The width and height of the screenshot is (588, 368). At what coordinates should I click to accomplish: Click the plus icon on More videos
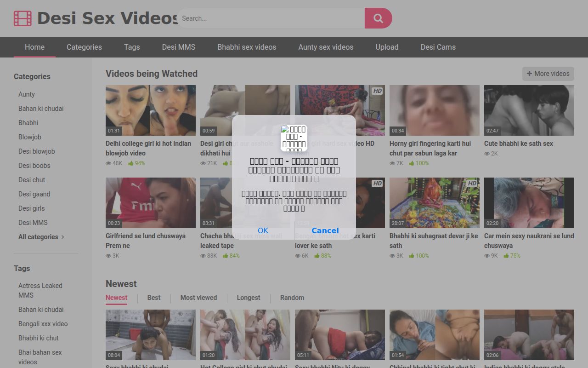529,74
